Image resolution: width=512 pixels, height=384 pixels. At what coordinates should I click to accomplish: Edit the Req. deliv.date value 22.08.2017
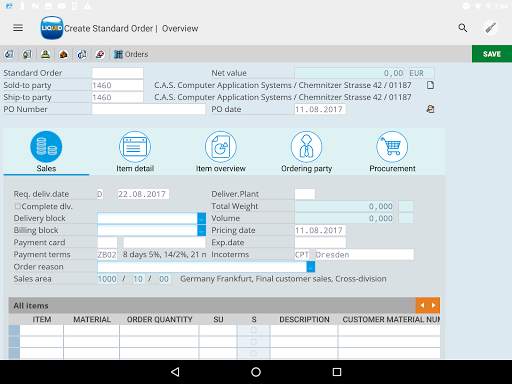coord(143,194)
